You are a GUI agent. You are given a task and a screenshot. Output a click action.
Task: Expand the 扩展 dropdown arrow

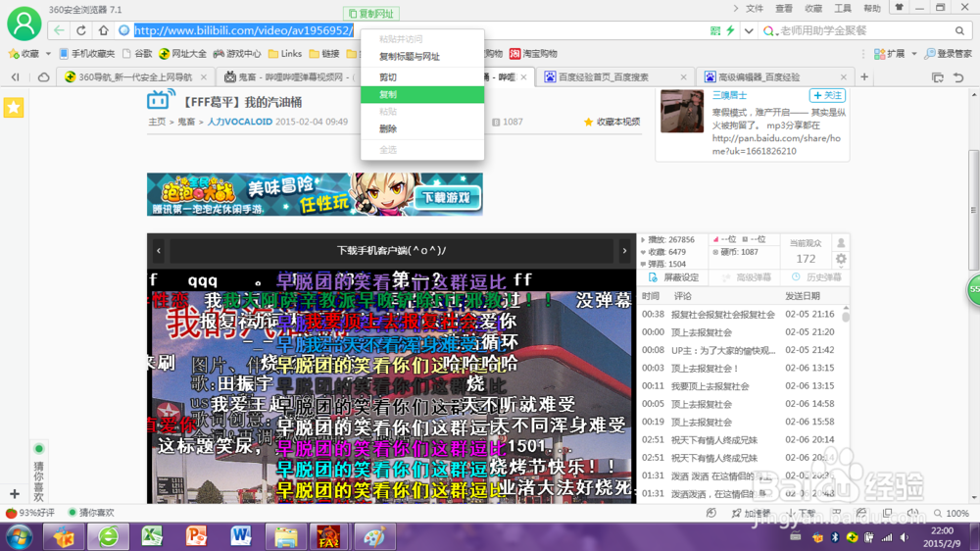[x=913, y=54]
